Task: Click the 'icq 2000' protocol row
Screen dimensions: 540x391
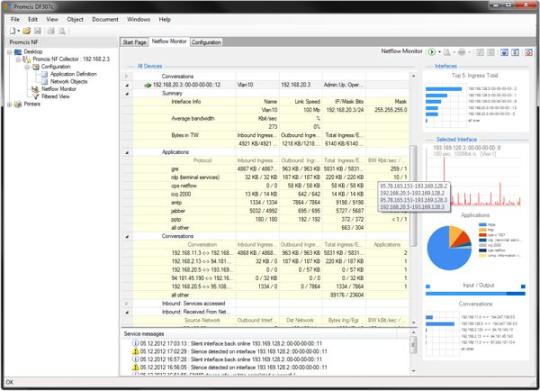Action: (270, 194)
